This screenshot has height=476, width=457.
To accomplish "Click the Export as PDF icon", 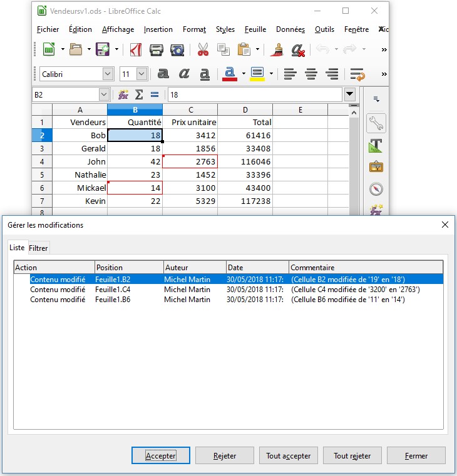I will tap(135, 49).
